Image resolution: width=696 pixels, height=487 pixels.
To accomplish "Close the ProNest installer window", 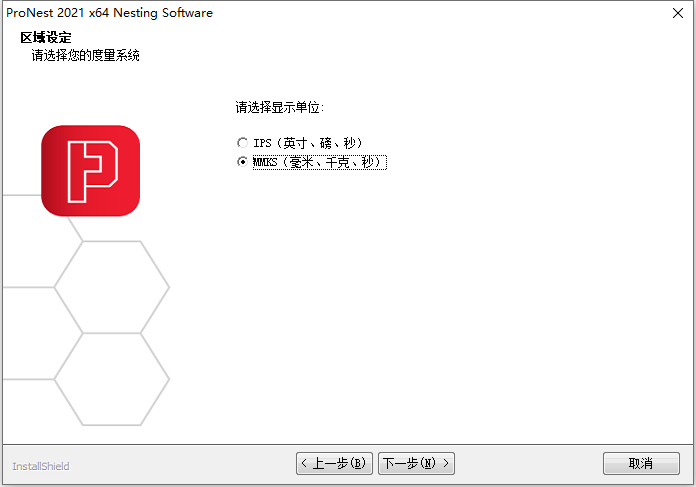I will coord(678,13).
